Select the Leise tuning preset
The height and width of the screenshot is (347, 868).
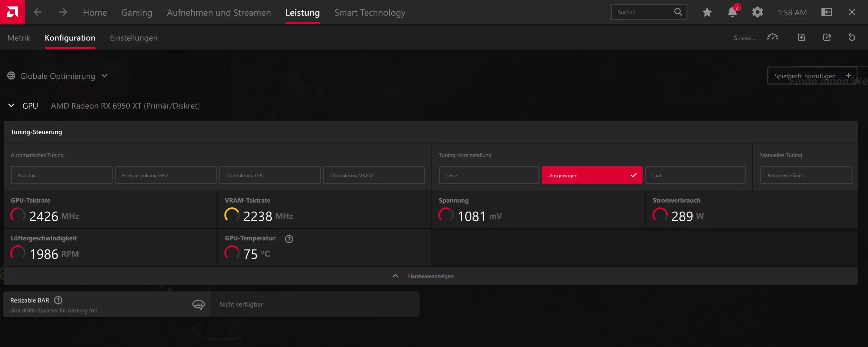click(x=489, y=175)
